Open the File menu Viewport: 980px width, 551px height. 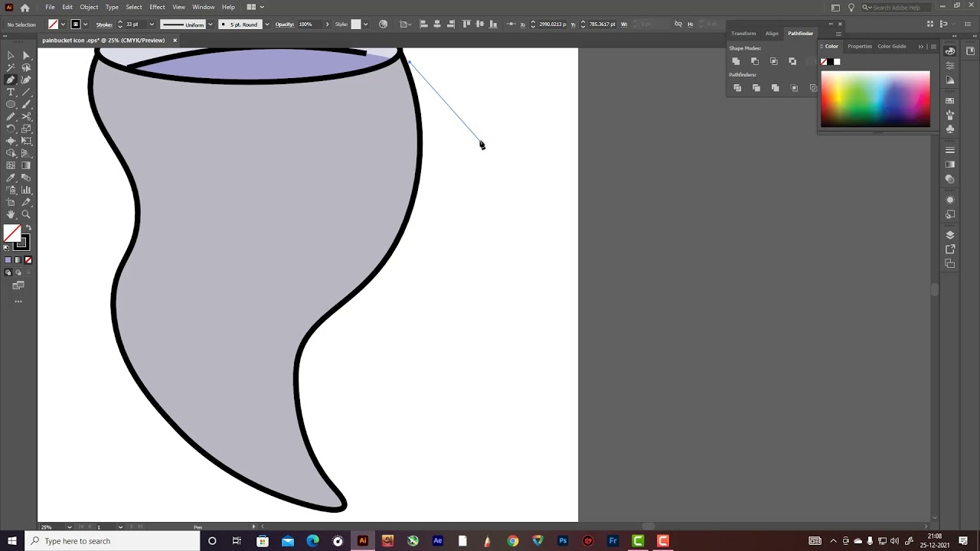click(x=50, y=7)
